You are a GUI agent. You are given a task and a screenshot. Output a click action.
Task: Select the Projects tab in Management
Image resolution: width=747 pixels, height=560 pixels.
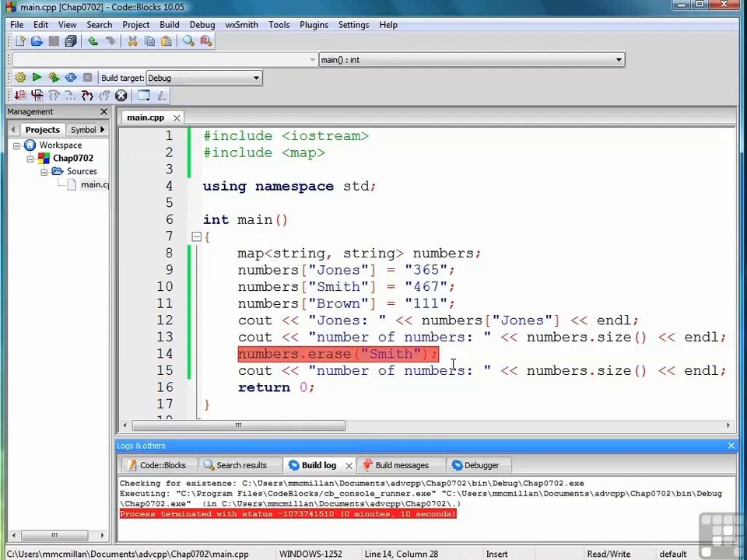coord(42,130)
